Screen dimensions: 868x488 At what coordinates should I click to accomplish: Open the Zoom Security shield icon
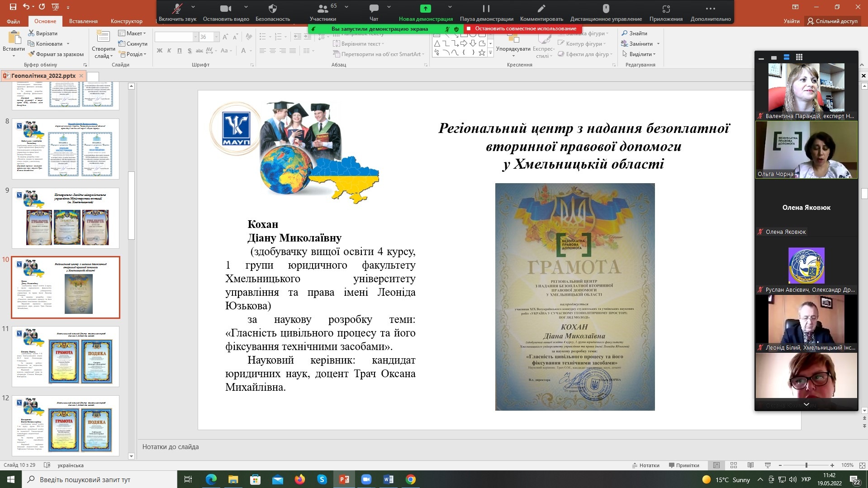(x=272, y=9)
